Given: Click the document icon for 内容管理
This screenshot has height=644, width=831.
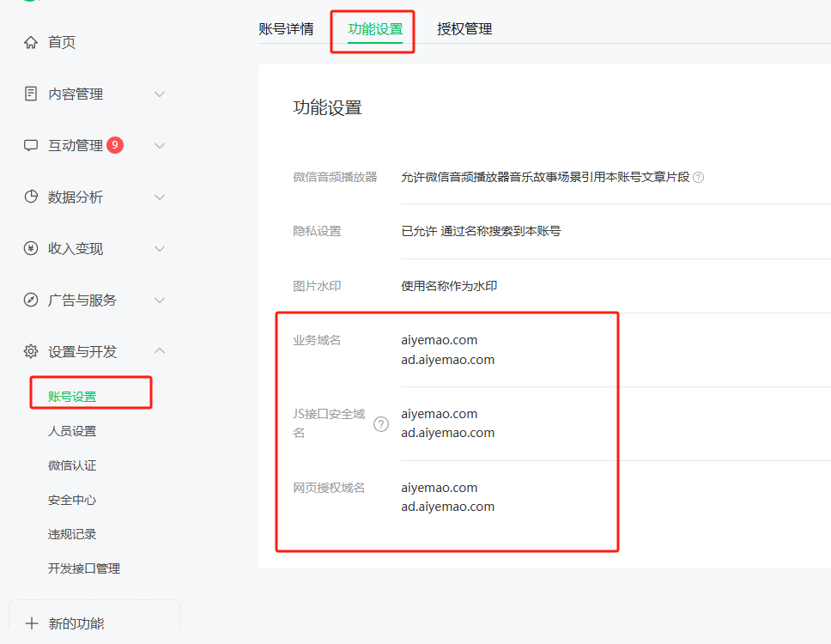Looking at the screenshot, I should 31,94.
